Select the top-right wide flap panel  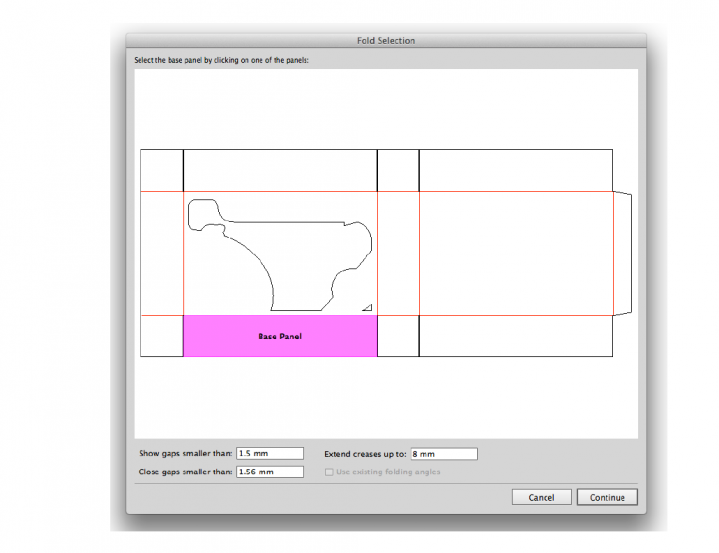pyautogui.click(x=515, y=170)
